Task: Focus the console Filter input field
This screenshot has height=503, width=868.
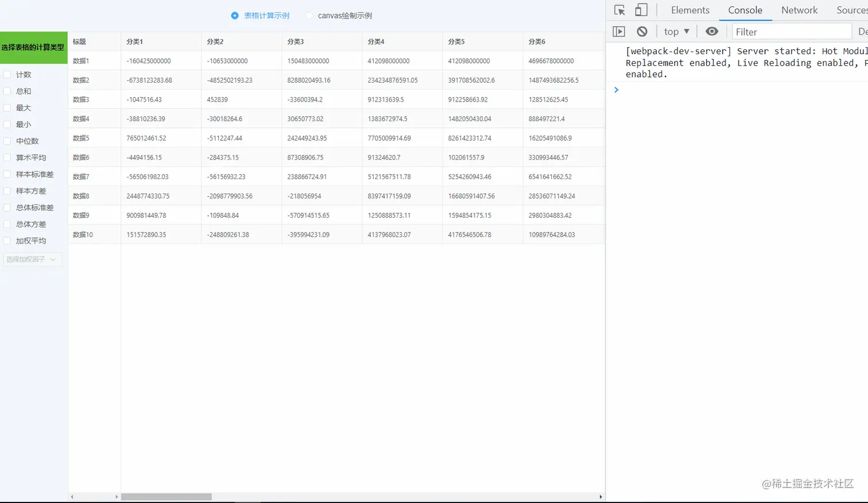Action: tap(792, 32)
